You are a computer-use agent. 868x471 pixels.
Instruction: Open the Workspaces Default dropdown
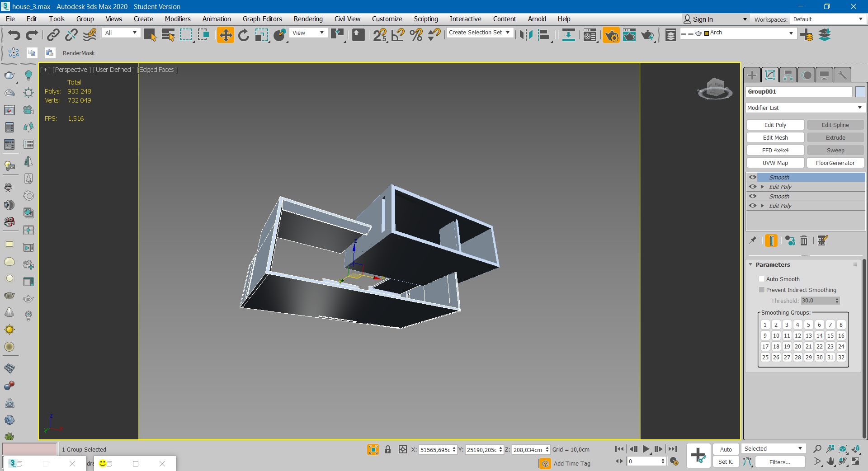(x=828, y=19)
